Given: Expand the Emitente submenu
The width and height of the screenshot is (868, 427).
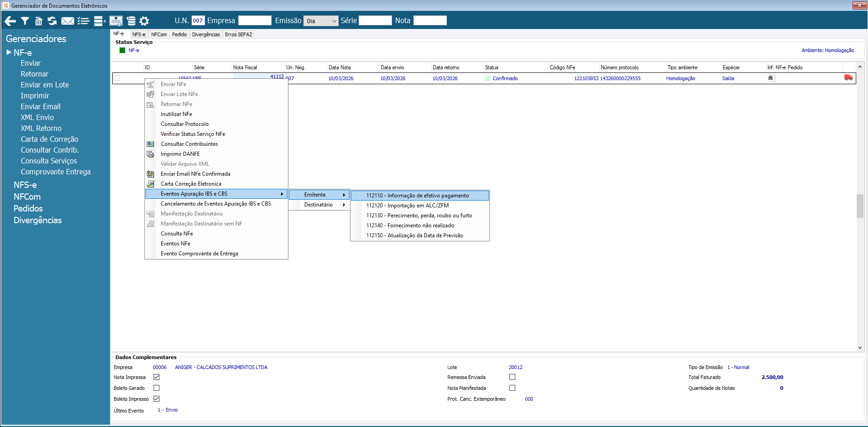Looking at the screenshot, I should click(x=319, y=195).
